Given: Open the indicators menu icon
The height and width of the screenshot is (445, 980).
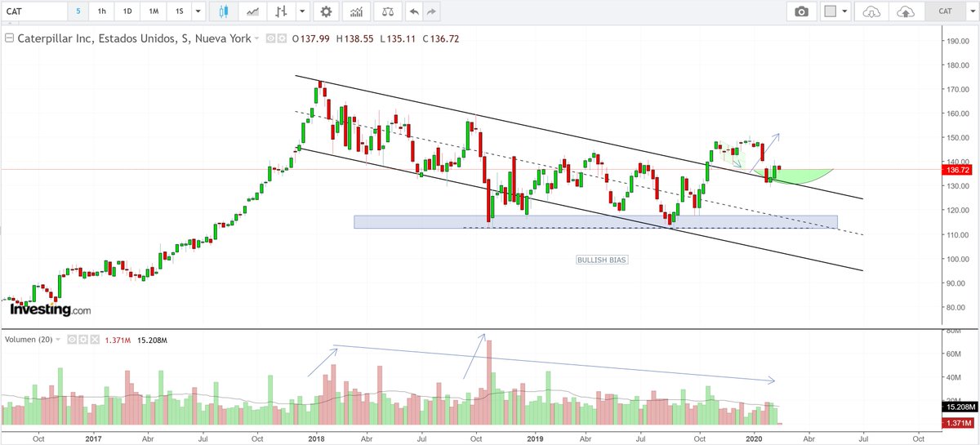Looking at the screenshot, I should click(354, 11).
